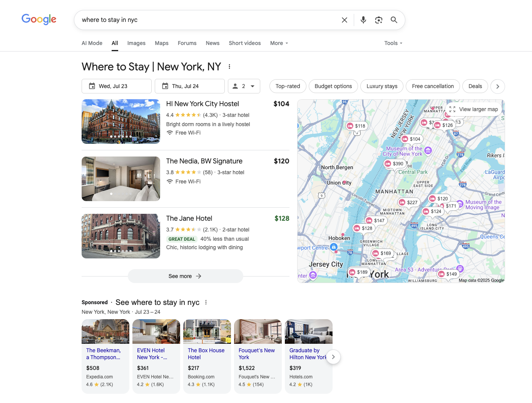This screenshot has width=532, height=403.
Task: Click the $171 hotel map pin
Action: click(451, 206)
